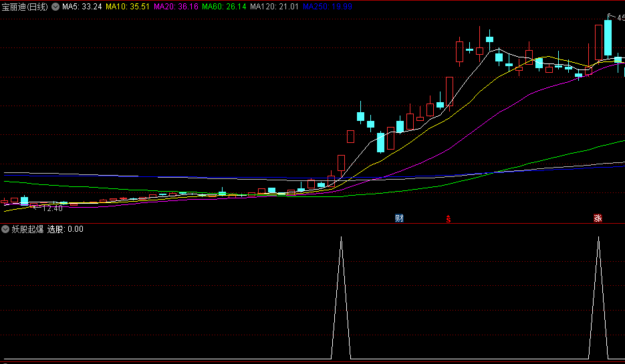The height and width of the screenshot is (364, 625).
Task: Click the 12.40 lowest price label
Action: (51, 208)
